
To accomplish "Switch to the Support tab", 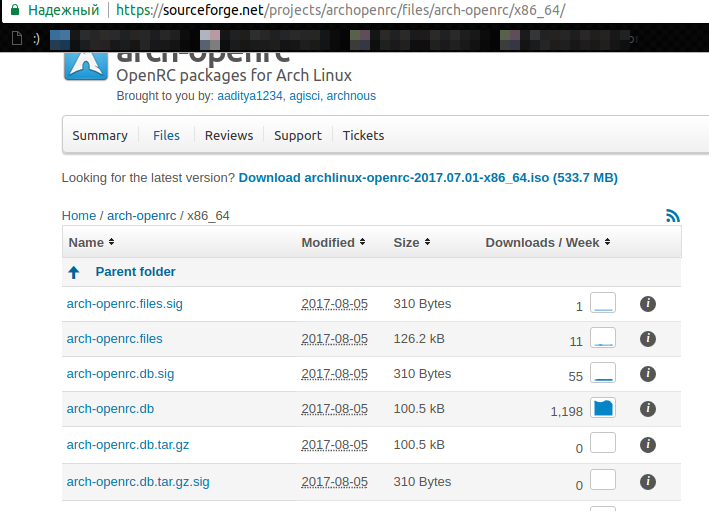I will (298, 135).
